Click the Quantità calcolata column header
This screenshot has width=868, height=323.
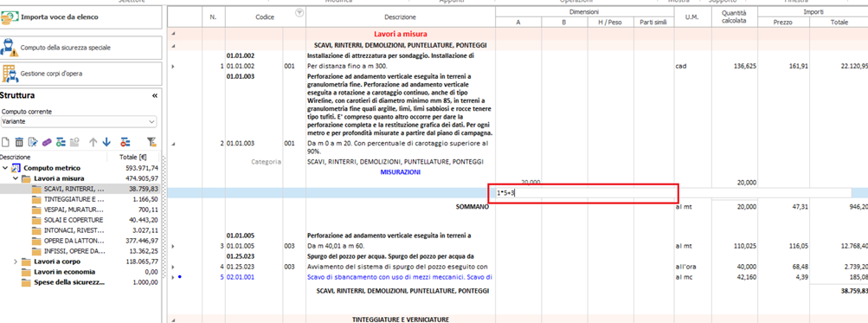(735, 17)
